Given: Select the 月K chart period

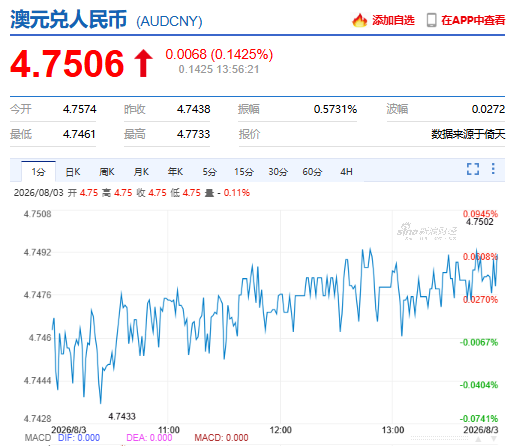Looking at the screenshot, I should (x=141, y=172).
